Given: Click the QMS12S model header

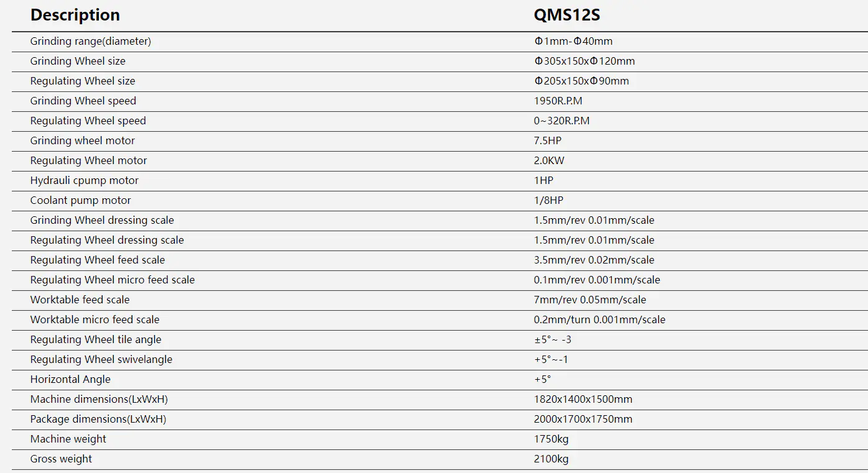Looking at the screenshot, I should pyautogui.click(x=567, y=15).
